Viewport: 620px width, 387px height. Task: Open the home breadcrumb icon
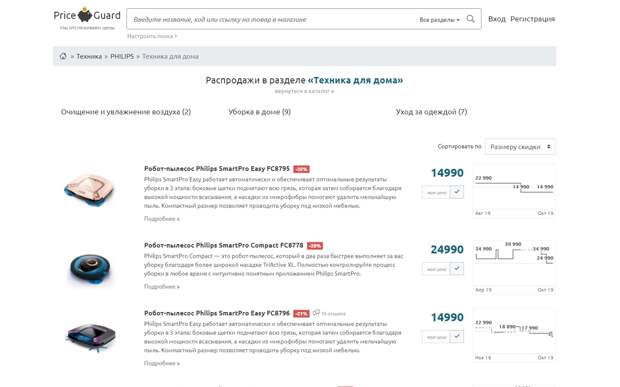coord(63,56)
